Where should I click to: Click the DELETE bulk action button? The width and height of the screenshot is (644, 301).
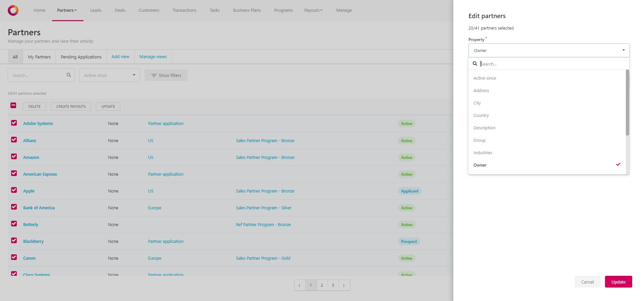[x=34, y=106]
